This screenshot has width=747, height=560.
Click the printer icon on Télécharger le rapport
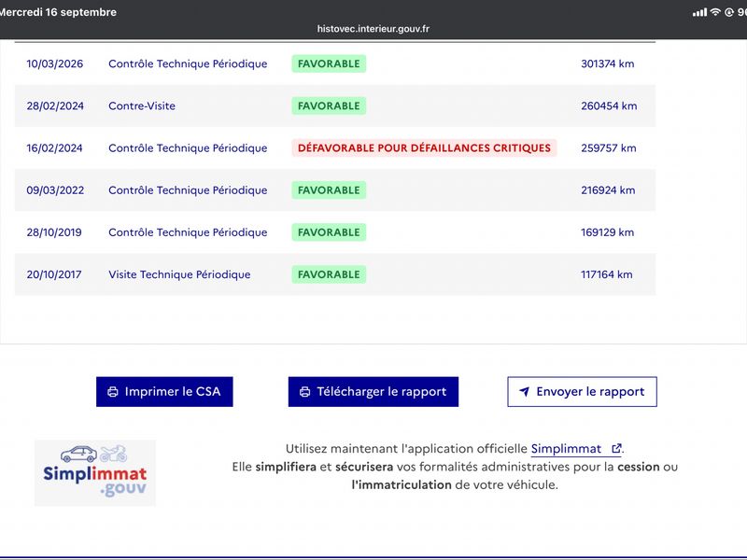305,392
